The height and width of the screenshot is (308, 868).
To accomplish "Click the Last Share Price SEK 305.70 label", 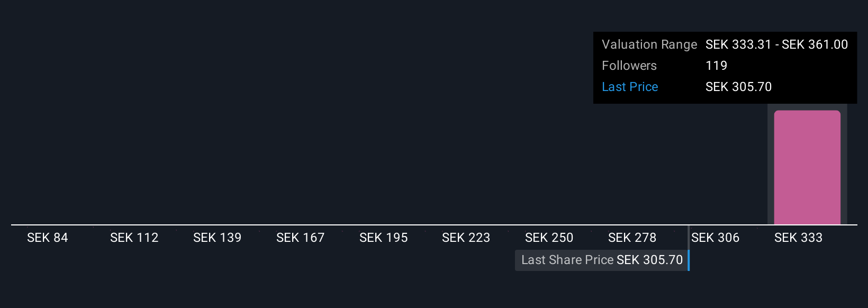I will pyautogui.click(x=602, y=260).
